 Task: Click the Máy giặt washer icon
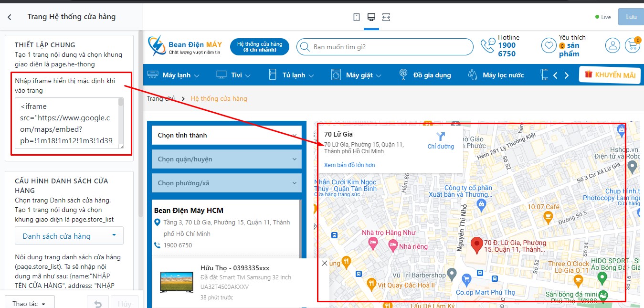(x=336, y=74)
